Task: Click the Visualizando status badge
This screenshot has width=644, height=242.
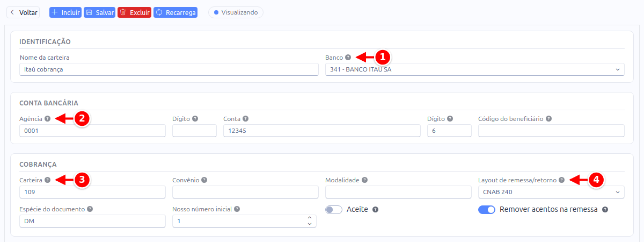Action: pos(236,12)
